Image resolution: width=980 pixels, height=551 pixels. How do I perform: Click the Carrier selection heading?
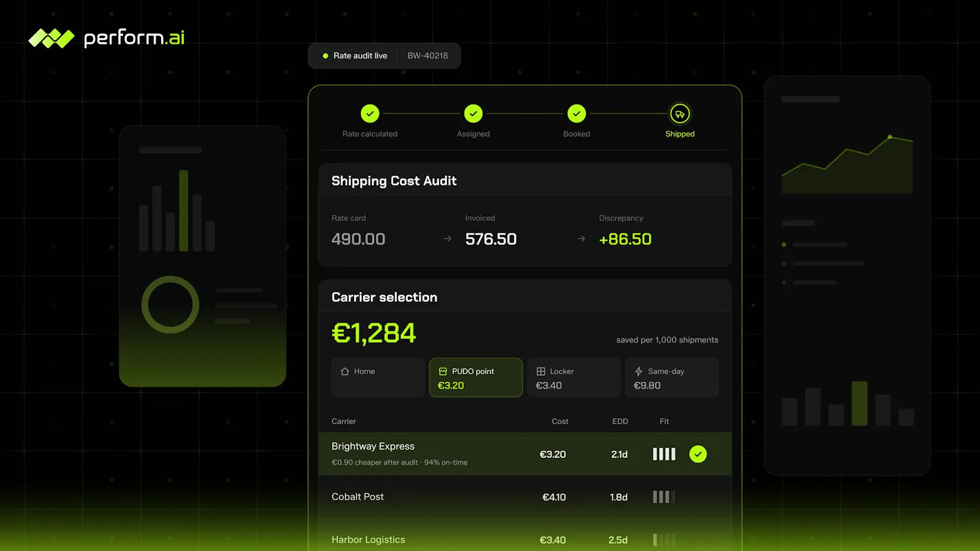[384, 297]
